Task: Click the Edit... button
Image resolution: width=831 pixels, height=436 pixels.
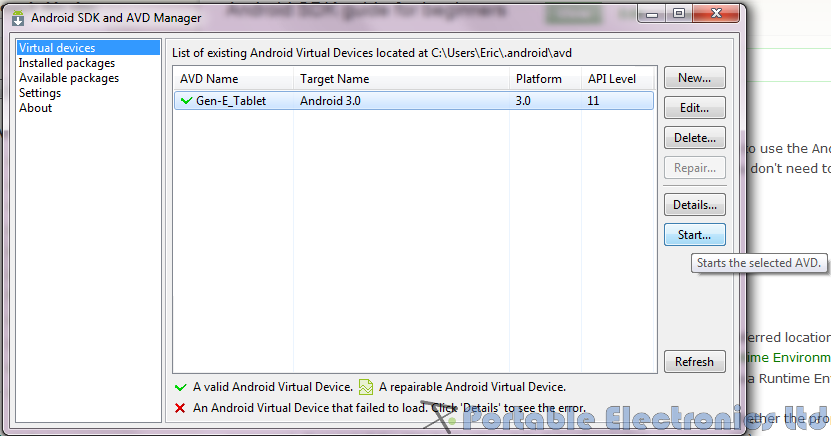Action: point(694,108)
